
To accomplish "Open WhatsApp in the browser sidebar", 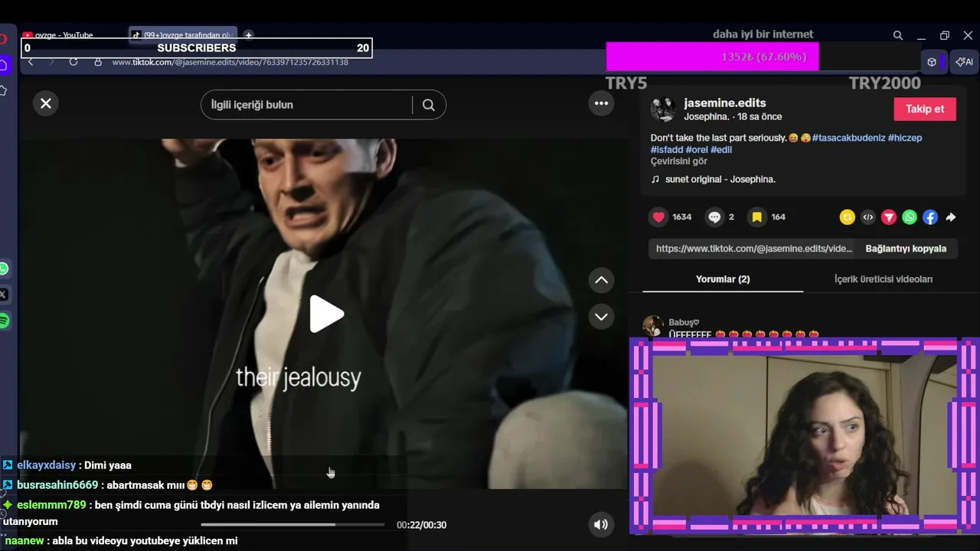I will [x=4, y=269].
